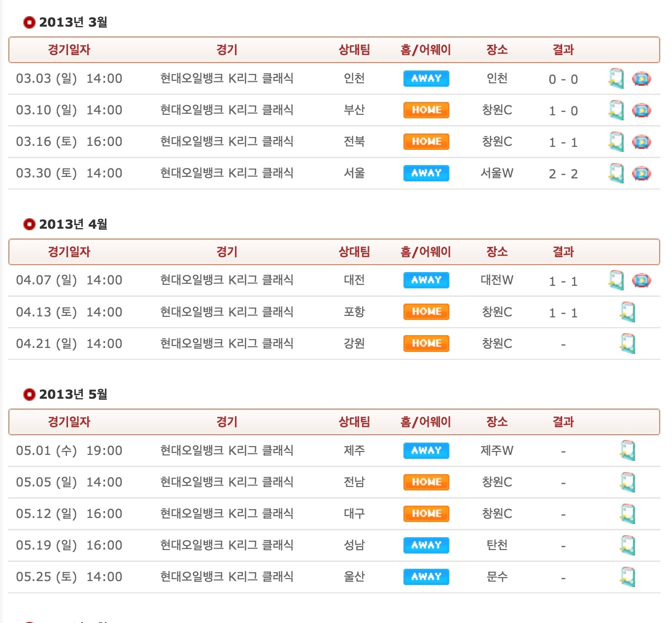
Task: Click HOME badge in 04.21 강원 row
Action: [x=426, y=344]
